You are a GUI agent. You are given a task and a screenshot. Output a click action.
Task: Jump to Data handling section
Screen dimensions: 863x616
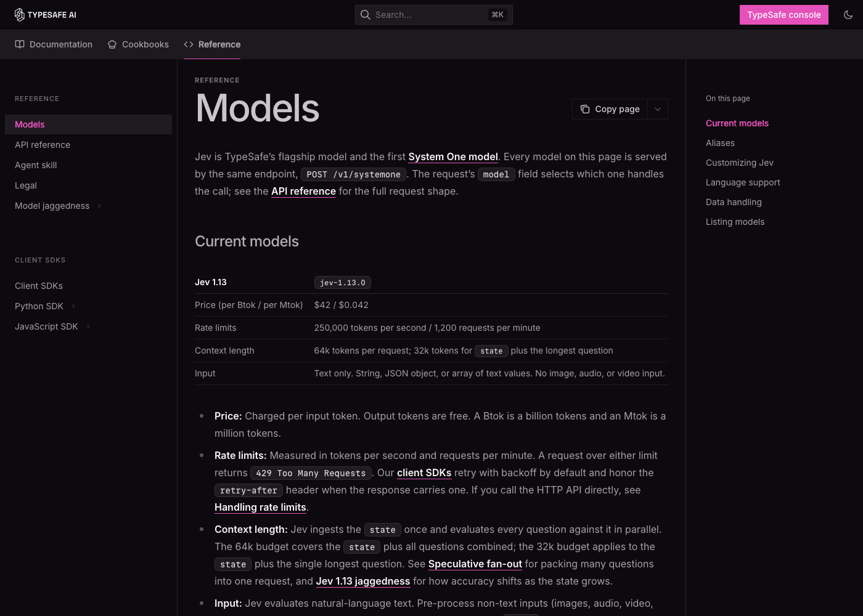pyautogui.click(x=734, y=202)
